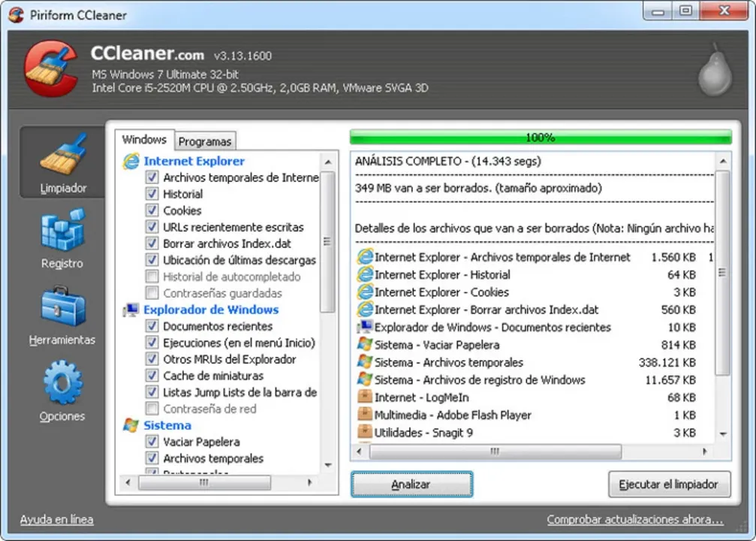Toggle the Cookies checkbox
Image resolution: width=756 pixels, height=541 pixels.
(x=152, y=210)
